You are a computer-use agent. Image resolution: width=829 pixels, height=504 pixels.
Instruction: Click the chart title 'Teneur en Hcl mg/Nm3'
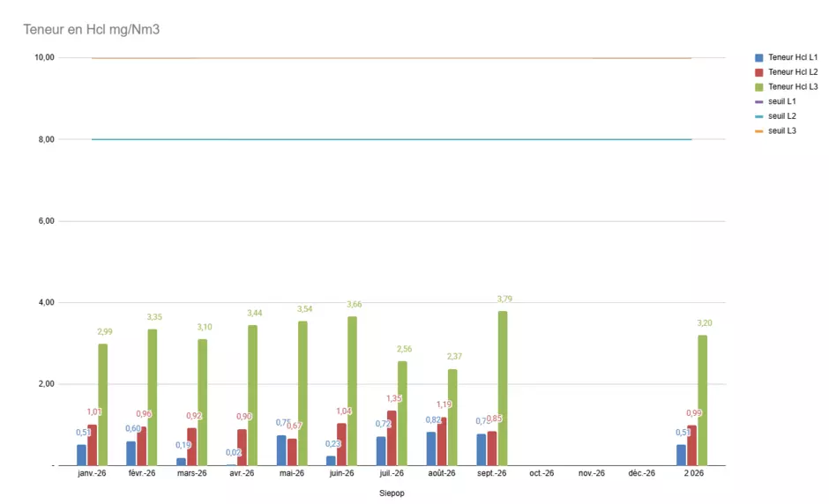click(92, 30)
